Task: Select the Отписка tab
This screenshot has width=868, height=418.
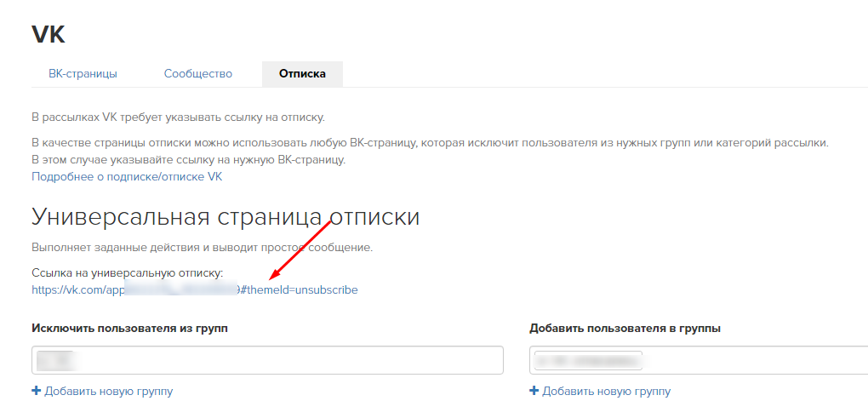Action: 302,74
